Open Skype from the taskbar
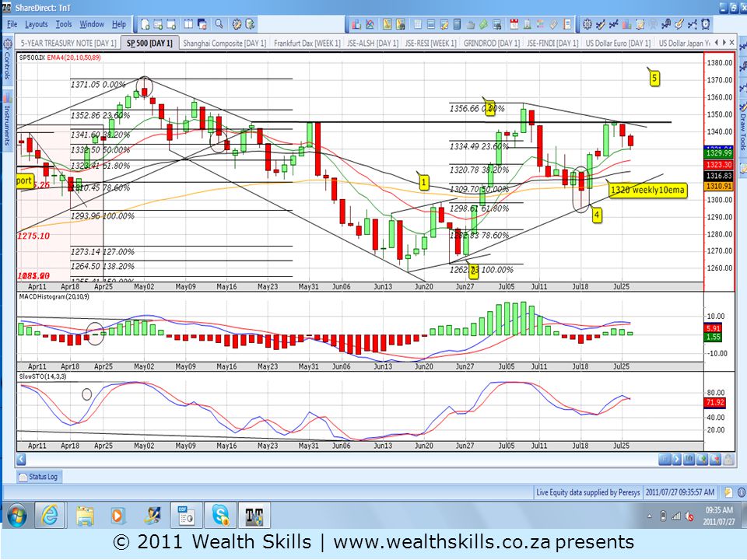Image resolution: width=747 pixels, height=560 pixels. [x=220, y=516]
